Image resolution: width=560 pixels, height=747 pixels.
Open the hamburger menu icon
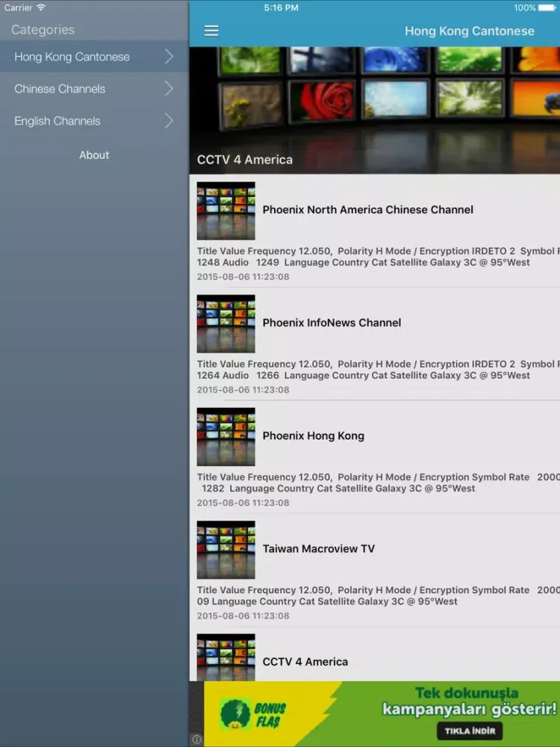[x=211, y=31]
